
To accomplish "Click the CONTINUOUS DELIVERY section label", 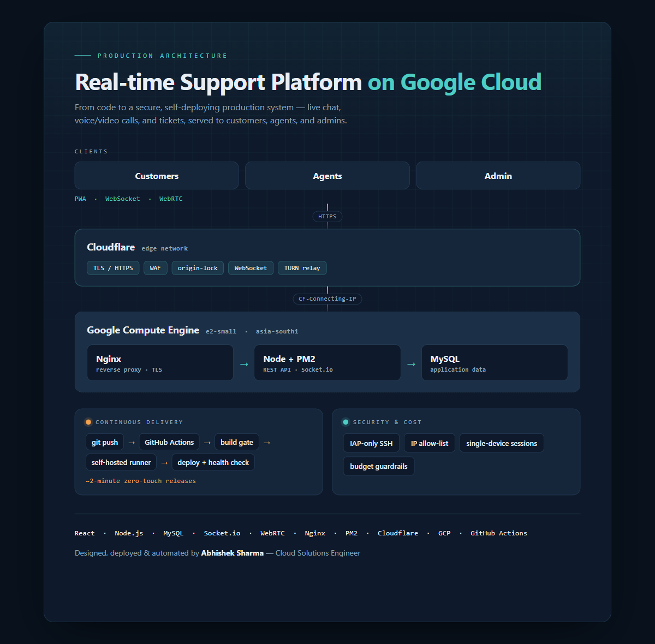I will click(139, 422).
